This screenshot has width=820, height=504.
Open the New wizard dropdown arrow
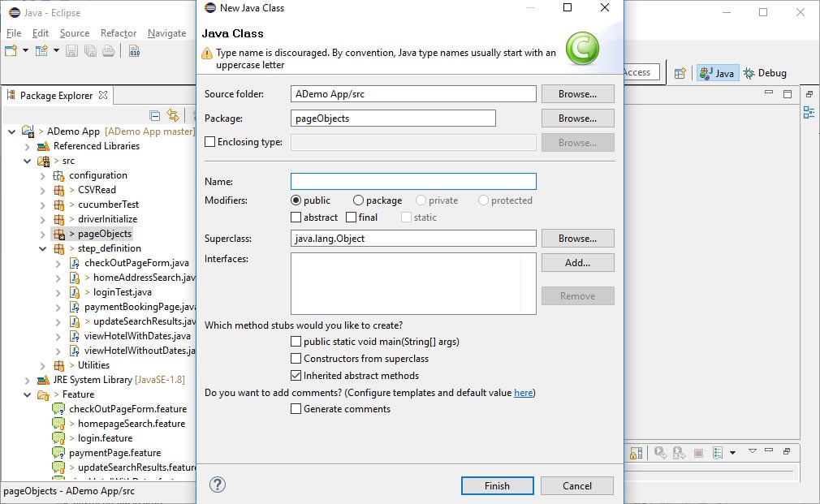click(x=25, y=50)
